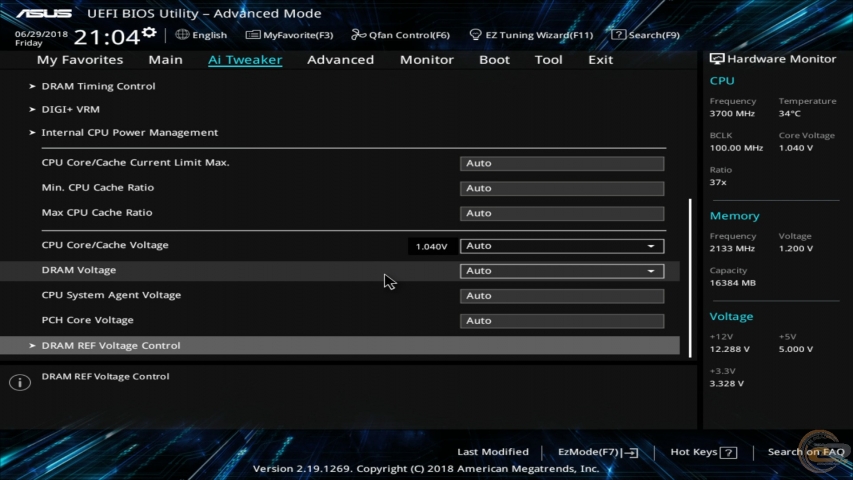Switch to the Main tab
This screenshot has width=853, height=480.
tap(165, 60)
